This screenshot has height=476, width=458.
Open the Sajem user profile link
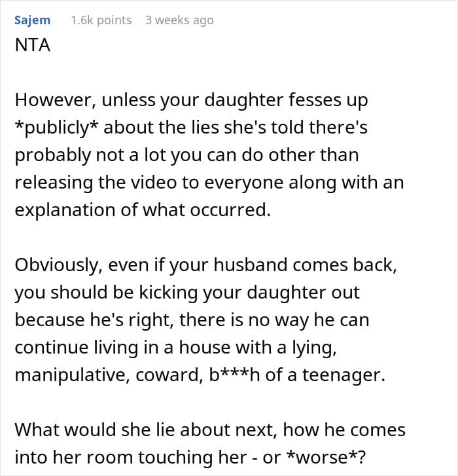tap(33, 21)
